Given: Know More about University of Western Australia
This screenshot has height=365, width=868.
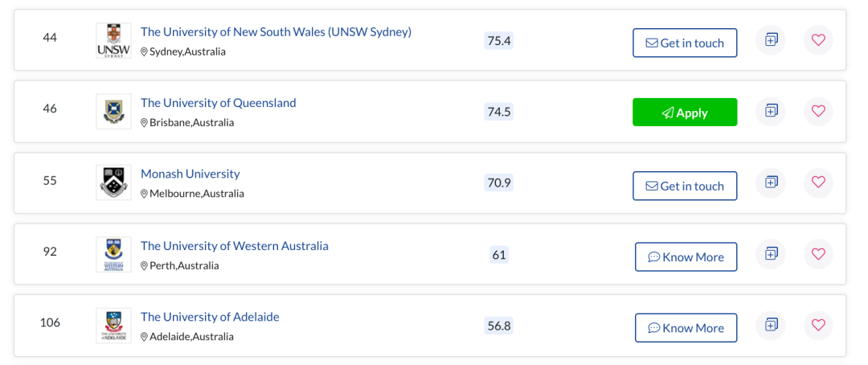Looking at the screenshot, I should (686, 256).
